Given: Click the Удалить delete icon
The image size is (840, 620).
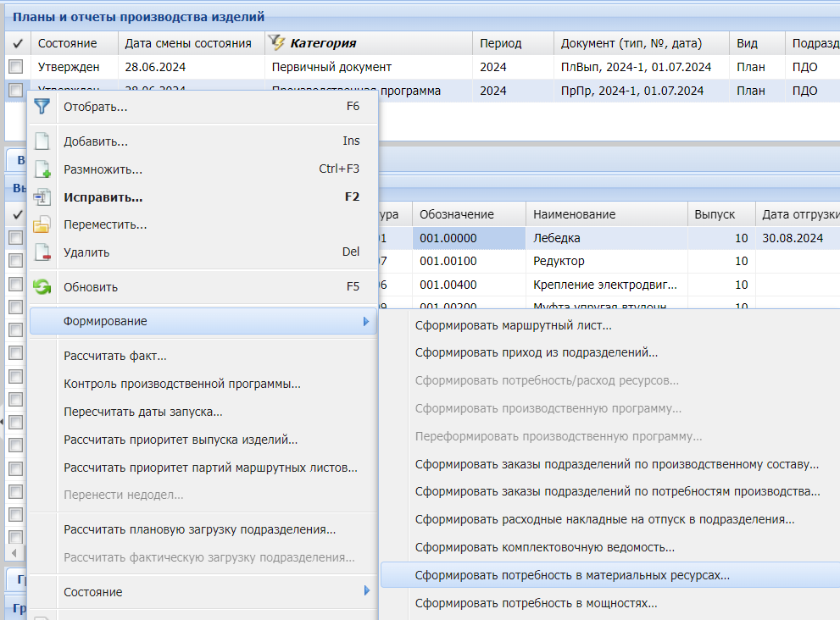Looking at the screenshot, I should [42, 252].
